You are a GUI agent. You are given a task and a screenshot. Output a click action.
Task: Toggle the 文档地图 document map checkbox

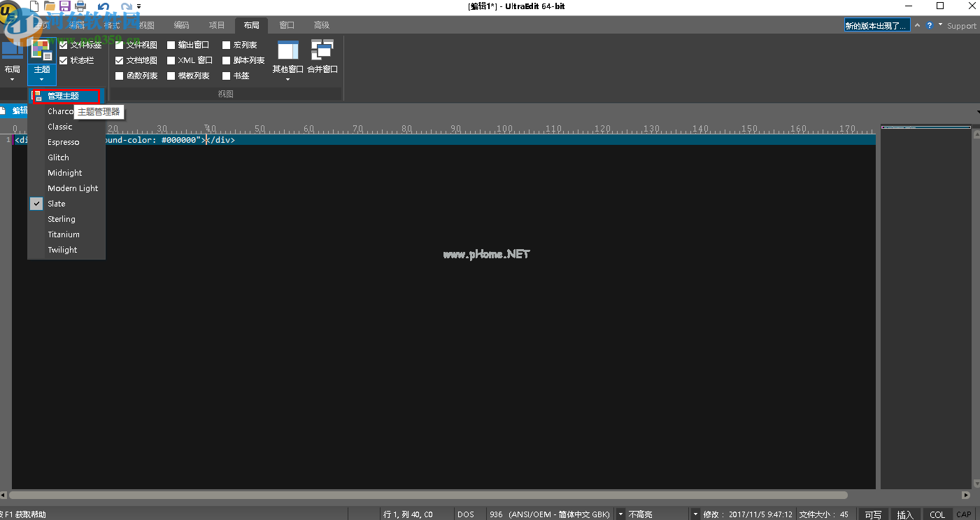click(120, 61)
